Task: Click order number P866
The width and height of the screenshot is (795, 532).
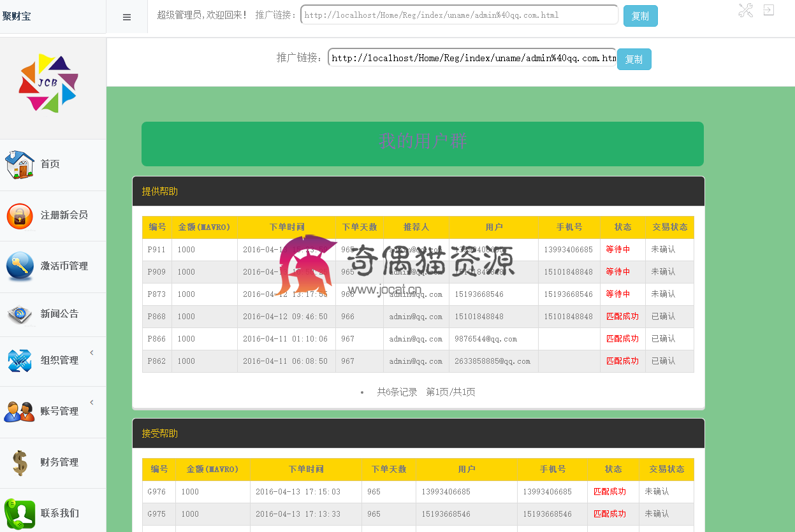Action: (156, 339)
